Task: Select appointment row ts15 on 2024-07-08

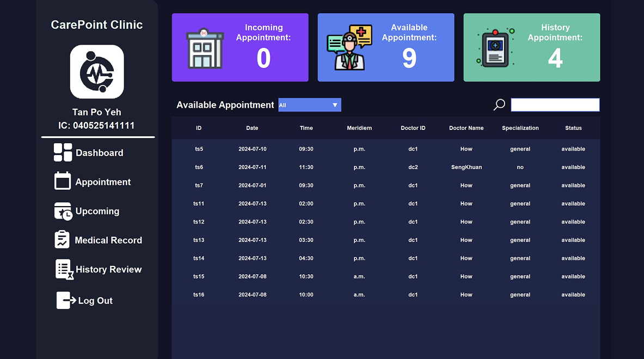Action: click(385, 276)
